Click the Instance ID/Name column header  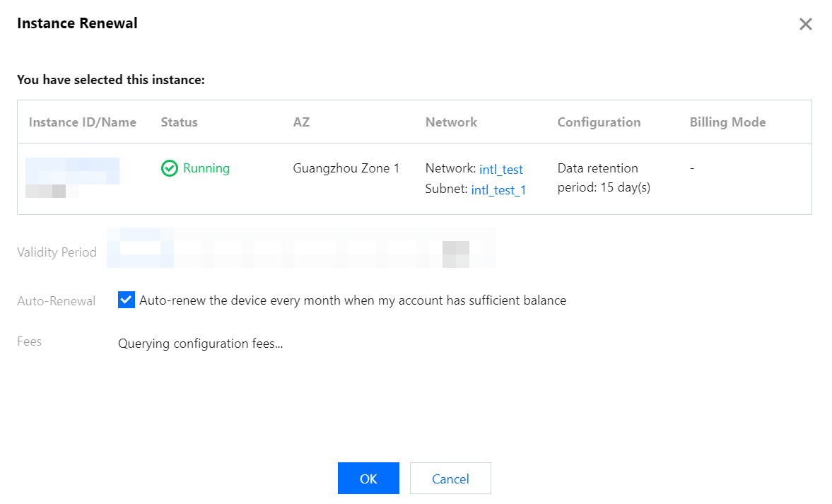[83, 122]
